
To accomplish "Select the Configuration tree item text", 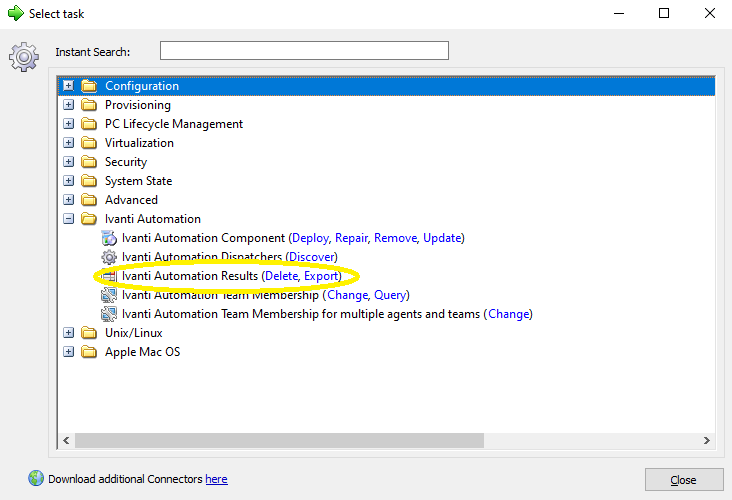I will 142,86.
